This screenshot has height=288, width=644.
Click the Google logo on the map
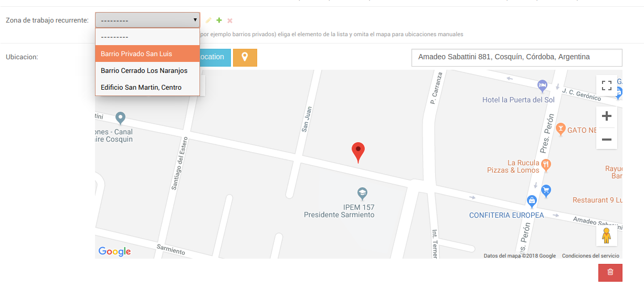tap(114, 251)
